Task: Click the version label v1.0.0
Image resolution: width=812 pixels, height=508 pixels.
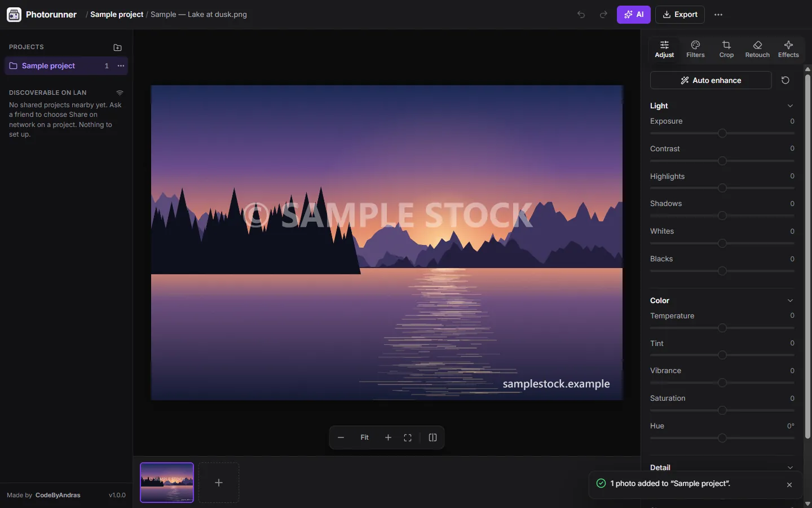Action: coord(117,496)
